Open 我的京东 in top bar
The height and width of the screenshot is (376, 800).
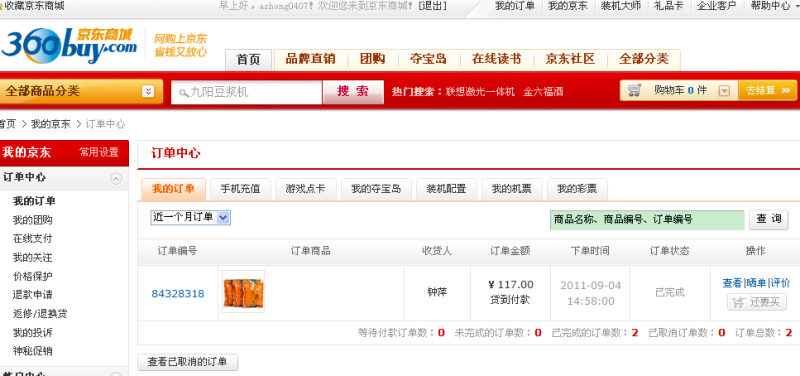pyautogui.click(x=567, y=6)
